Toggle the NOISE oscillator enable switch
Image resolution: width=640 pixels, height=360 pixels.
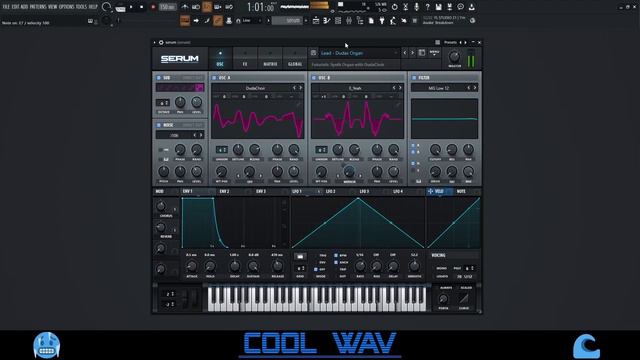tap(158, 125)
